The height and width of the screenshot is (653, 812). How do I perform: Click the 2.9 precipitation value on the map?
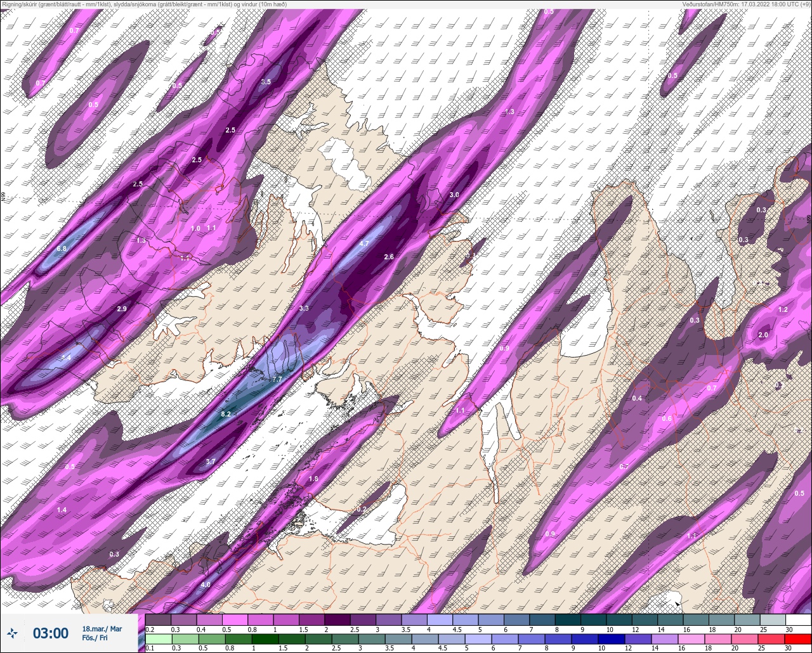coord(122,309)
